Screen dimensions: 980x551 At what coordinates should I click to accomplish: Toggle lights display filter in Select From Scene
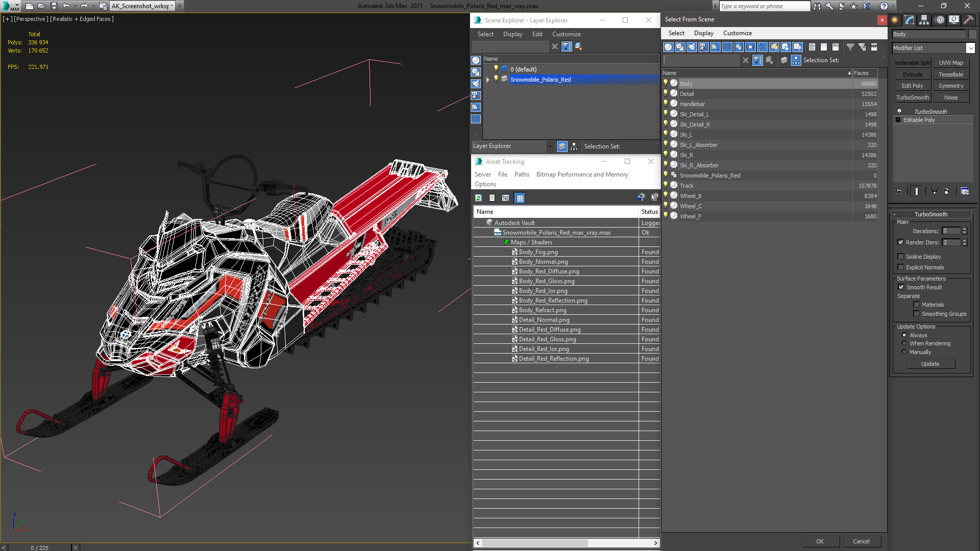(692, 47)
